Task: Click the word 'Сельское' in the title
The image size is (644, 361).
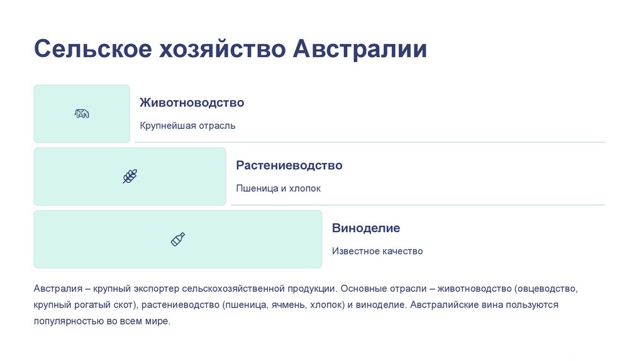Action: (x=92, y=49)
